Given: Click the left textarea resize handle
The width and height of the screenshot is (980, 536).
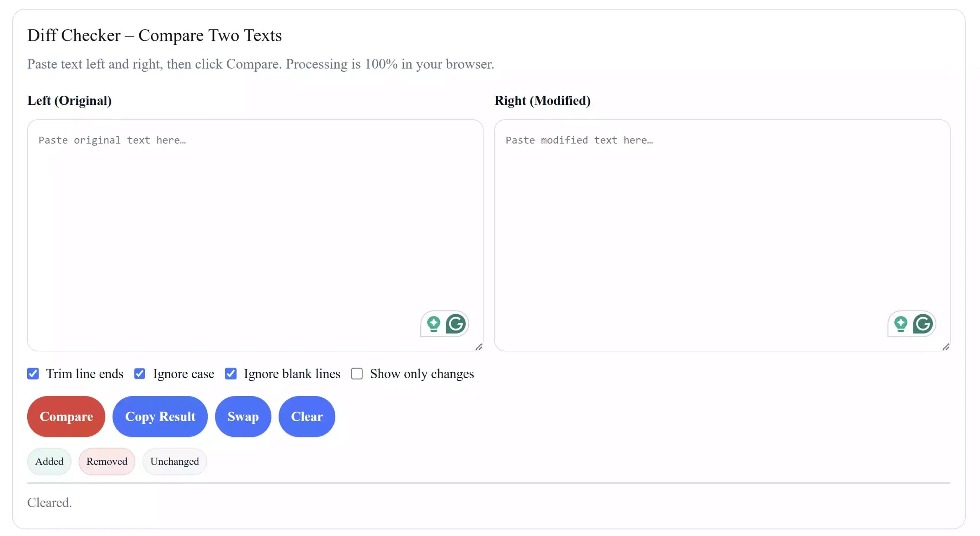Looking at the screenshot, I should click(x=479, y=346).
